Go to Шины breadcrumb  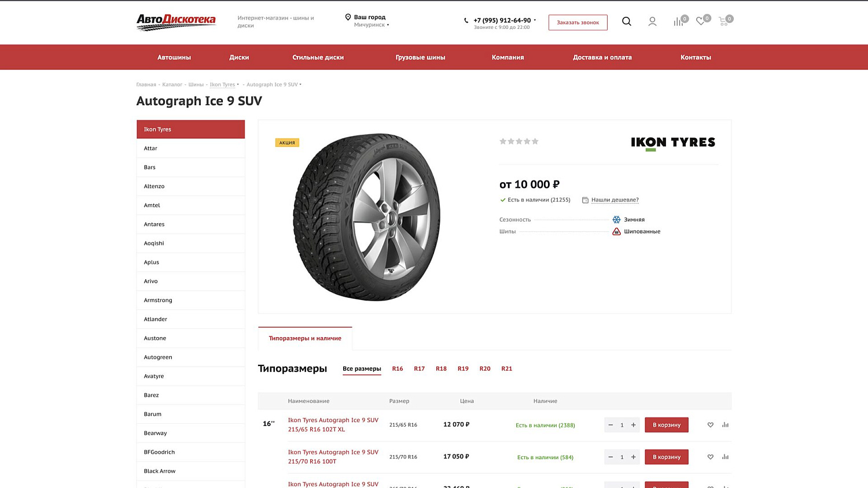click(196, 84)
